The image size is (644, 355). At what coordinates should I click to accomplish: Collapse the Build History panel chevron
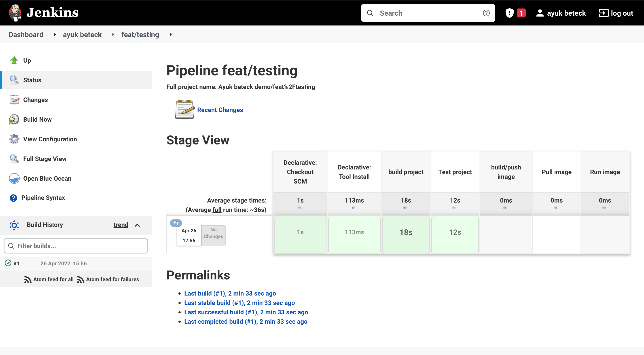click(x=137, y=225)
